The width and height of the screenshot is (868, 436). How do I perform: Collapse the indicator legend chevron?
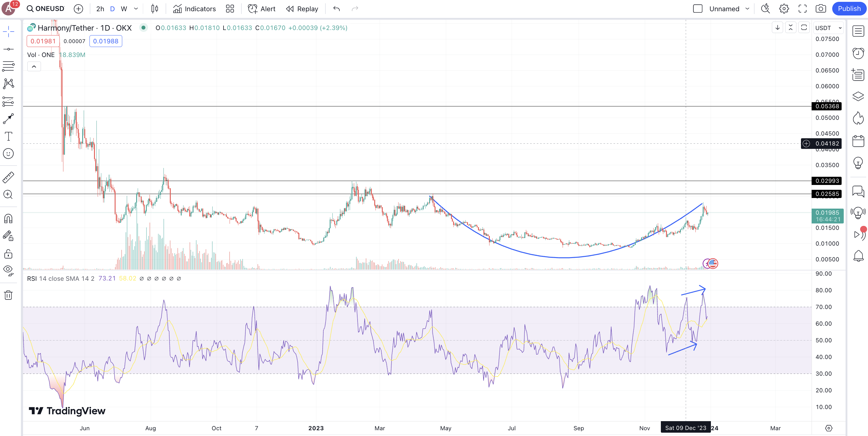(34, 67)
